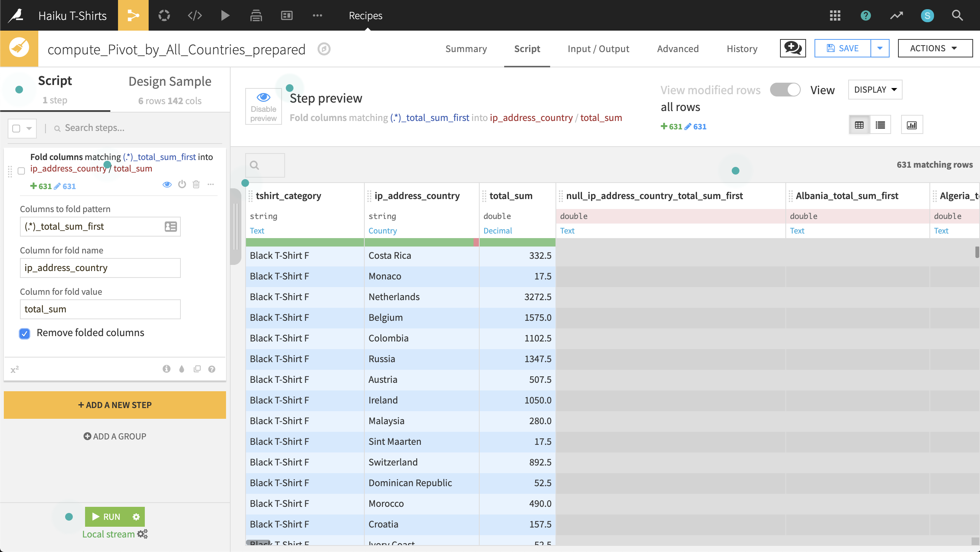Open ip_address_country column header menu
The height and width of the screenshot is (552, 980).
click(x=417, y=196)
